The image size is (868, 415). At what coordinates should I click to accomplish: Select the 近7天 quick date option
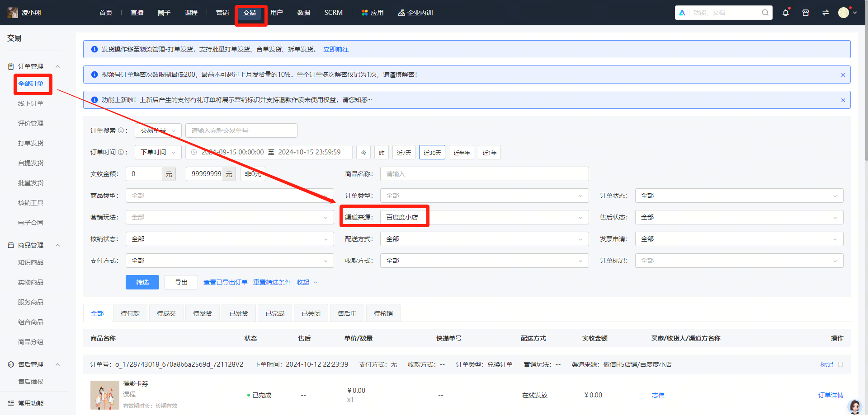pos(404,153)
